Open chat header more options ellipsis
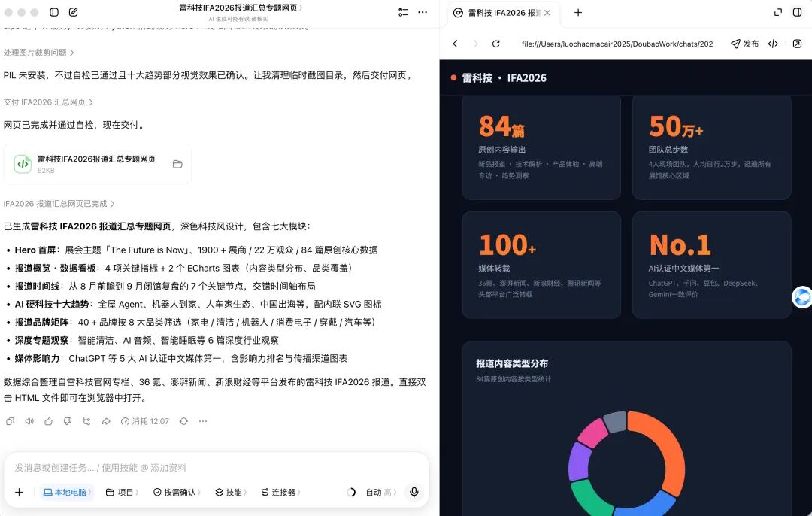The width and height of the screenshot is (812, 516). (x=423, y=12)
